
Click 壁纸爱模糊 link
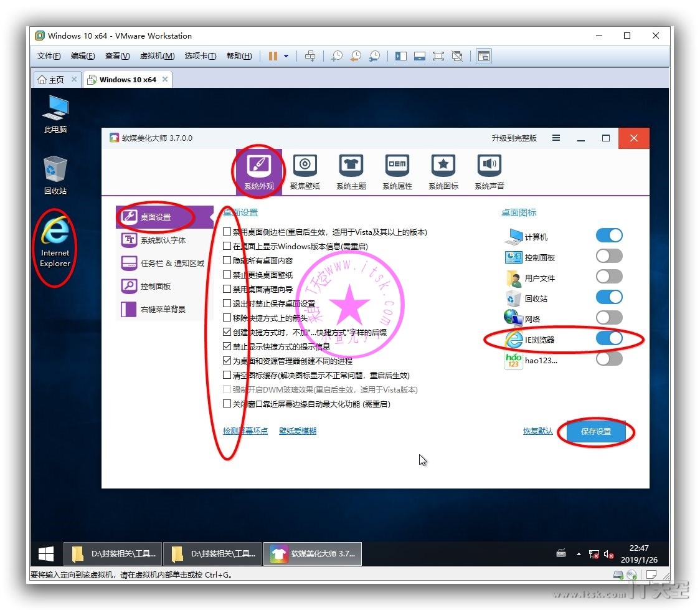click(297, 431)
